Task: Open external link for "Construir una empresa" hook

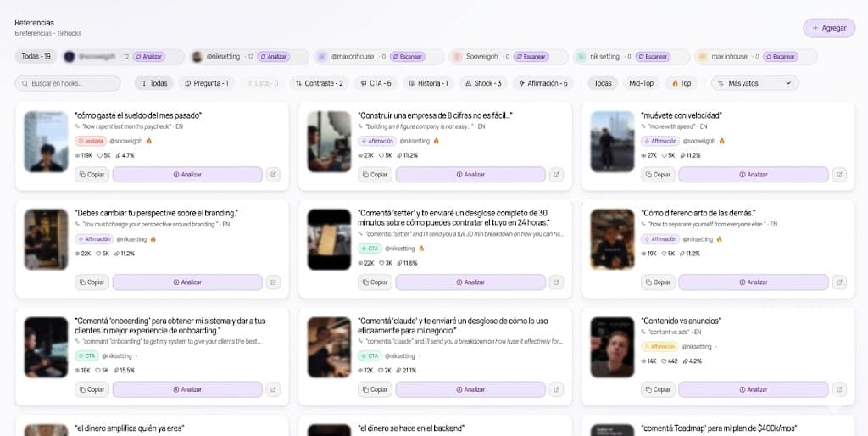Action: [556, 175]
